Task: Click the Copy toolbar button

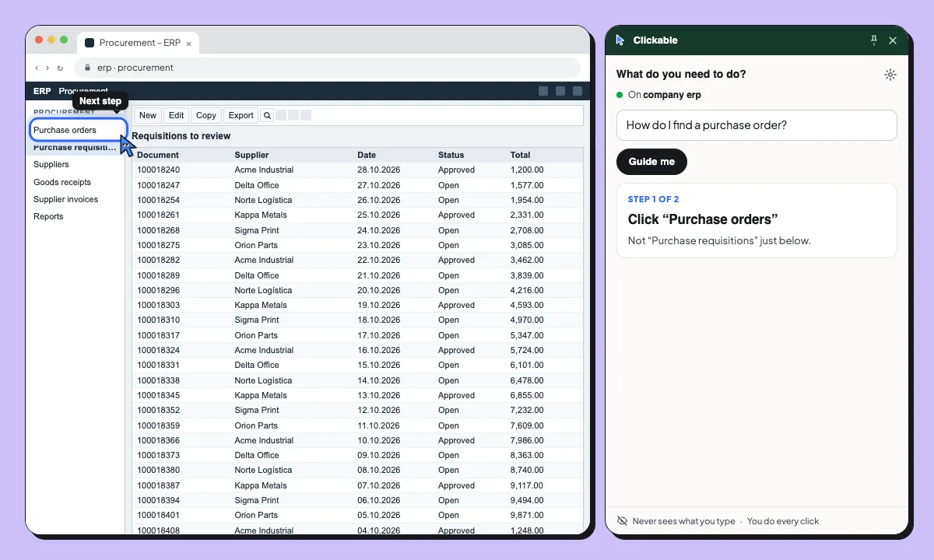Action: coord(206,115)
